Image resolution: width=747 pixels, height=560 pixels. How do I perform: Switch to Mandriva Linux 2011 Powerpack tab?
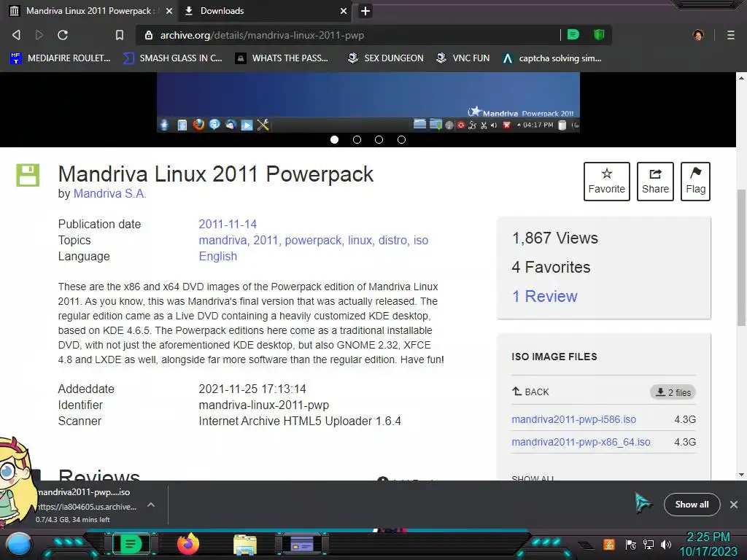[x=90, y=11]
